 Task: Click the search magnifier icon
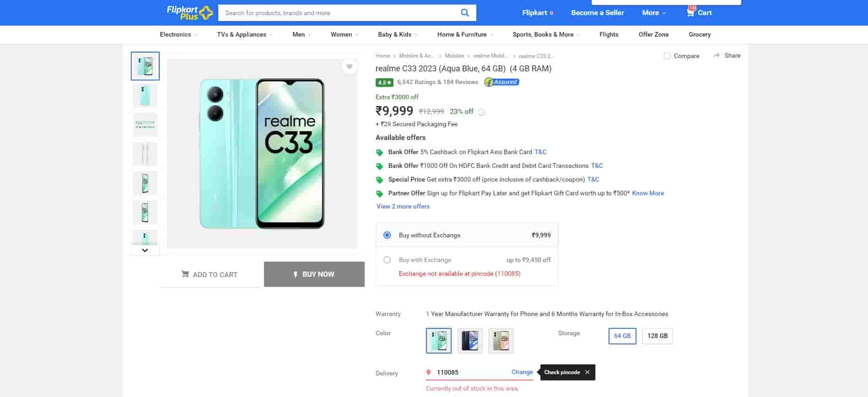coord(464,13)
